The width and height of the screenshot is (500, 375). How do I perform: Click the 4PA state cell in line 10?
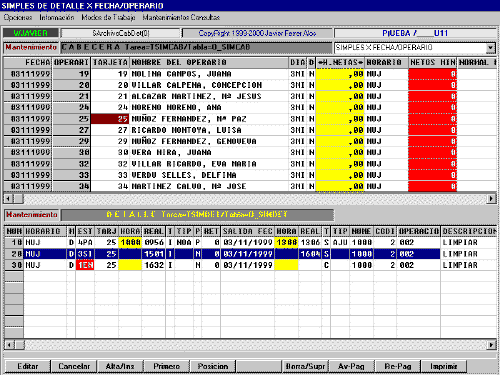pos(85,242)
